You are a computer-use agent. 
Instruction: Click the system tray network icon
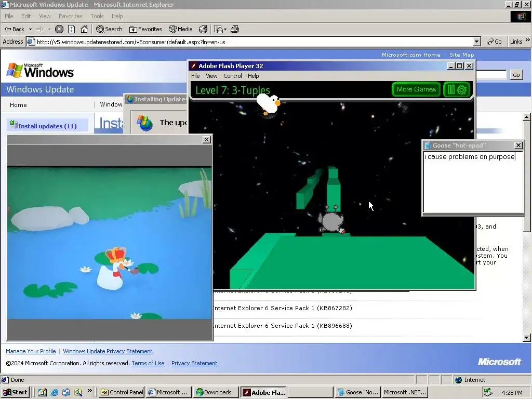488,392
